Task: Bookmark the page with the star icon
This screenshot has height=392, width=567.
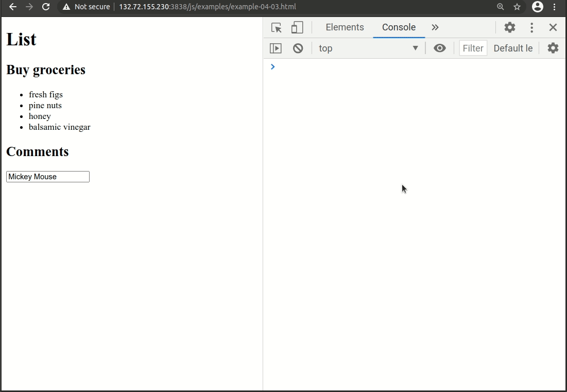Action: (x=517, y=7)
